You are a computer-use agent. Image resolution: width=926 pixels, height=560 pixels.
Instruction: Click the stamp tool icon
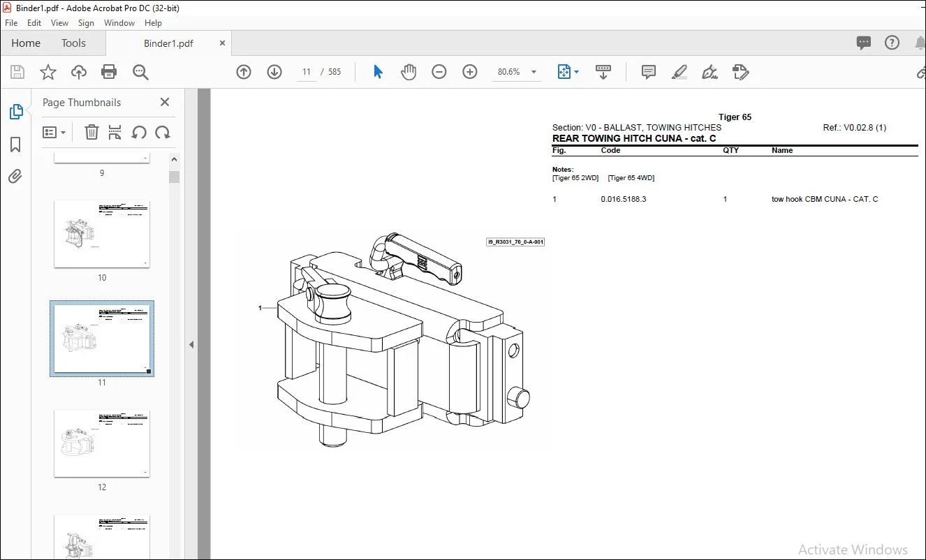tap(741, 72)
